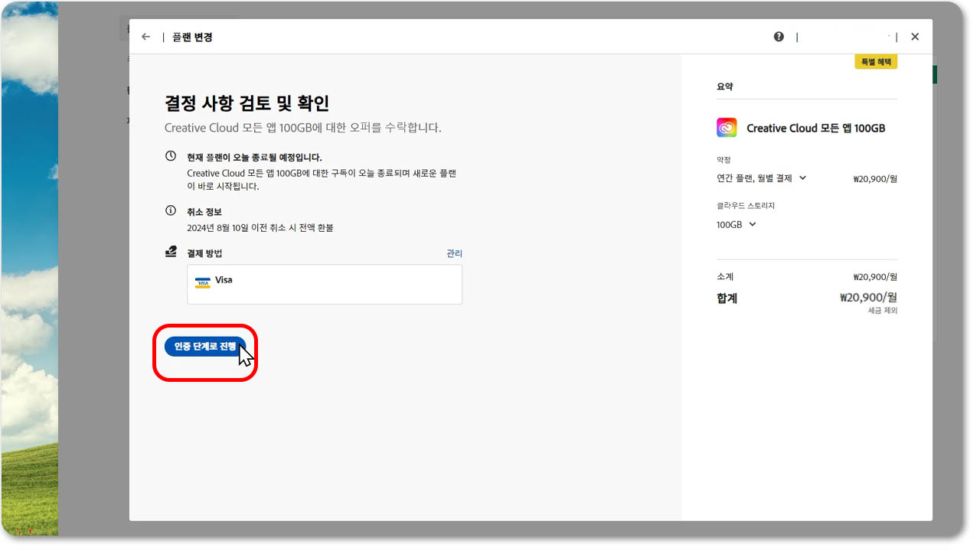Image resolution: width=980 pixels, height=551 pixels.
Task: Expand the 100GB cloud storage dropdown
Action: (x=737, y=224)
